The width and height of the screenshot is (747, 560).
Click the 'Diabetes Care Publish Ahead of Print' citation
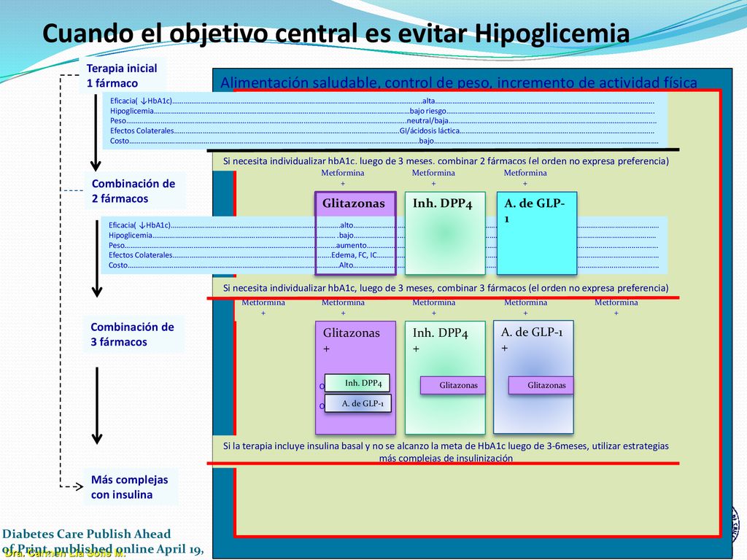(103, 542)
